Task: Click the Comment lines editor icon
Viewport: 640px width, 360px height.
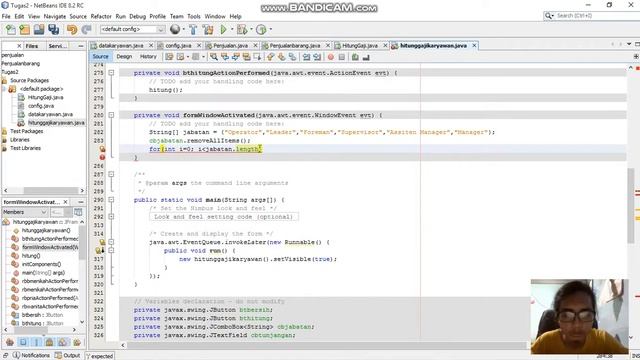Action: pos(355,57)
